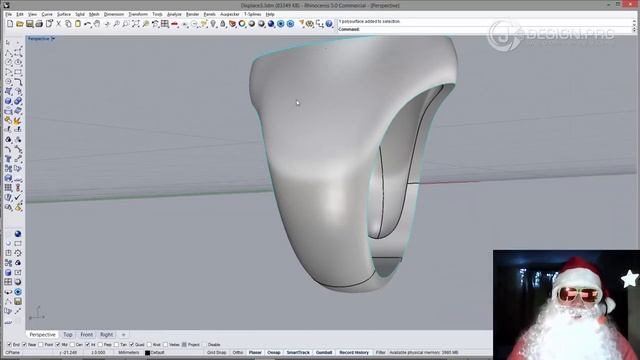The image size is (640, 360).
Task: Select the Polyline tool in sidebar
Action: click(x=8, y=52)
